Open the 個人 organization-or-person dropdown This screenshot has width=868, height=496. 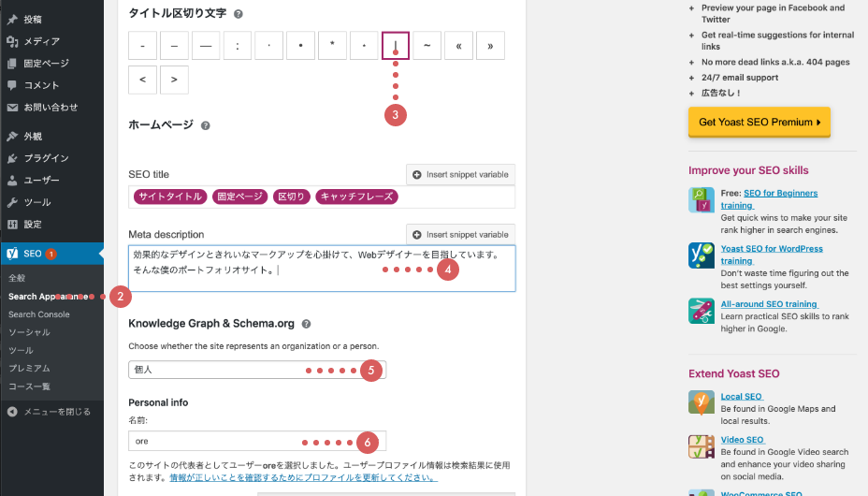pyautogui.click(x=256, y=370)
